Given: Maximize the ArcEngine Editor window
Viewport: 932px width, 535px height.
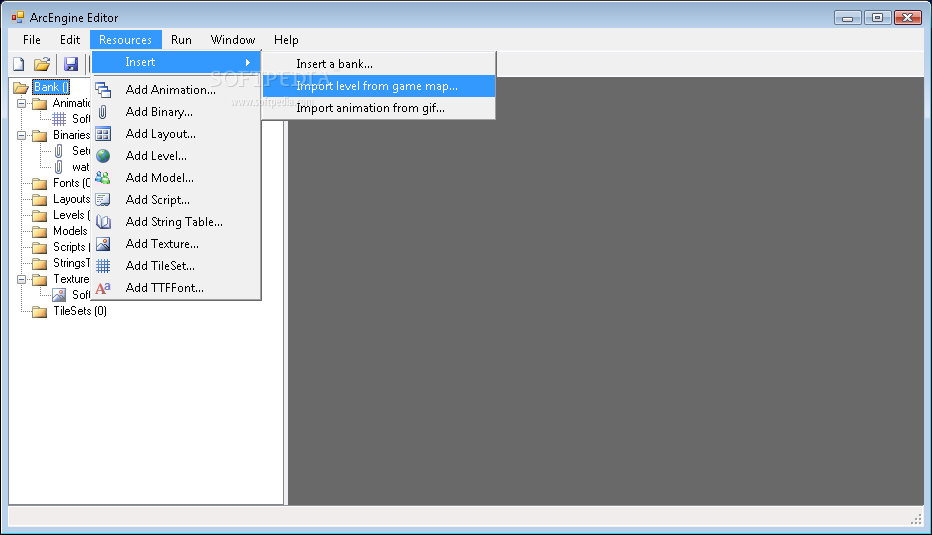Looking at the screenshot, I should [x=877, y=18].
